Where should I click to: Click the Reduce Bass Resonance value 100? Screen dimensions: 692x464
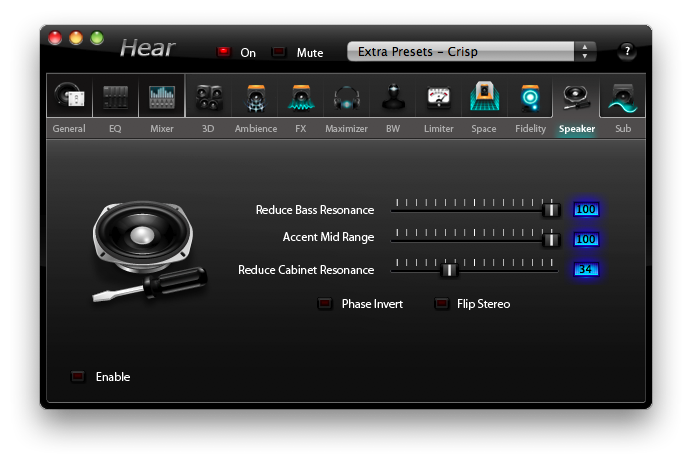click(x=586, y=209)
